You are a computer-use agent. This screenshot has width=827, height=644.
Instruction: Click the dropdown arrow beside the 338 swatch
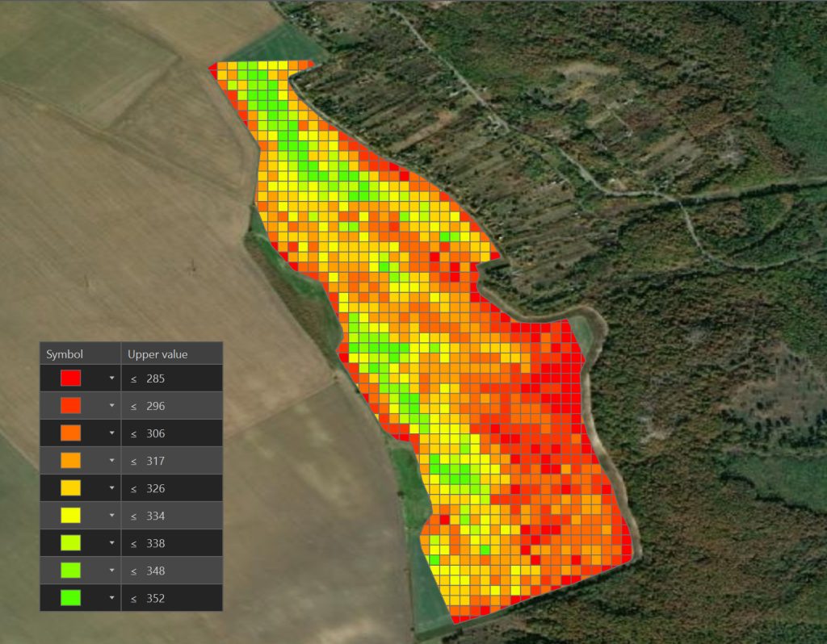point(111,543)
